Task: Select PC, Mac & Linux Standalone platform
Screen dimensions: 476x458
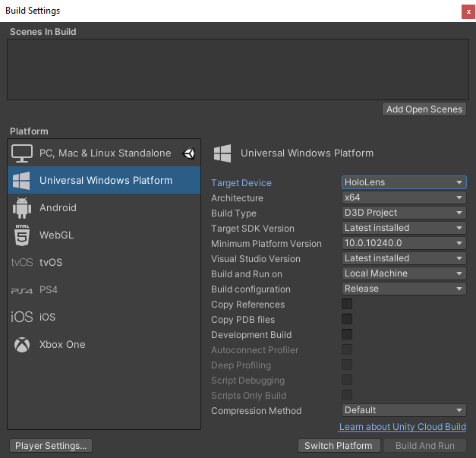Action: (104, 153)
